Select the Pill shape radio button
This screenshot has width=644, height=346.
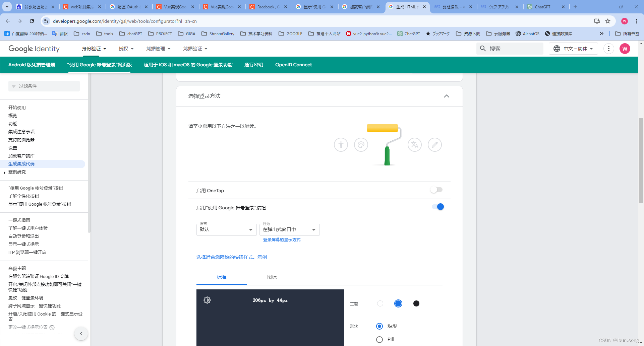coord(379,340)
